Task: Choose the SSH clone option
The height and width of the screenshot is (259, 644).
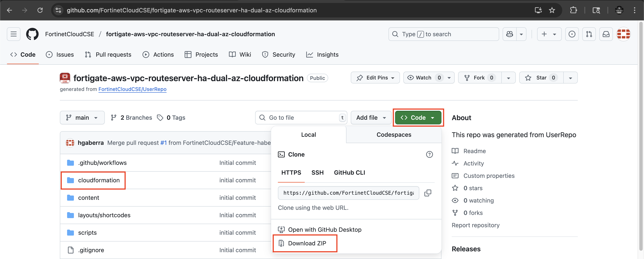Action: [x=318, y=173]
